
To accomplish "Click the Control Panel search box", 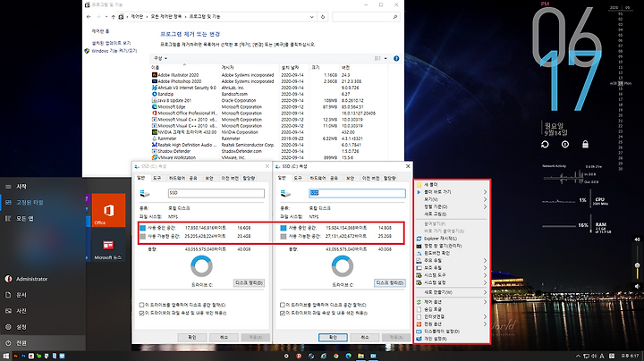I will (x=365, y=17).
